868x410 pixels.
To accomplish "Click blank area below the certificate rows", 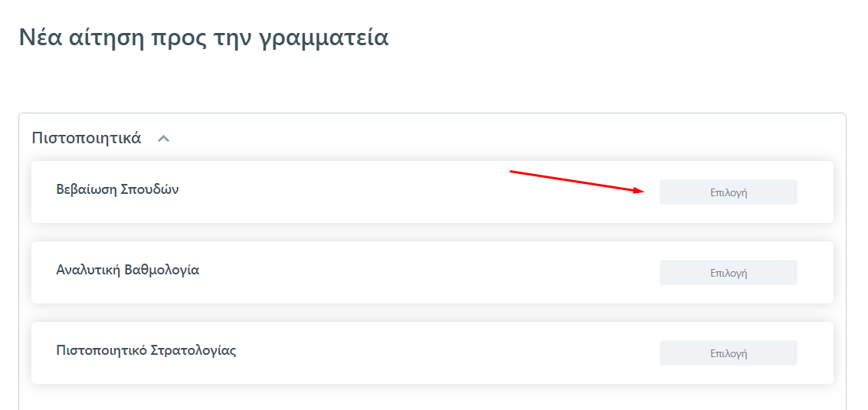I will (429, 397).
